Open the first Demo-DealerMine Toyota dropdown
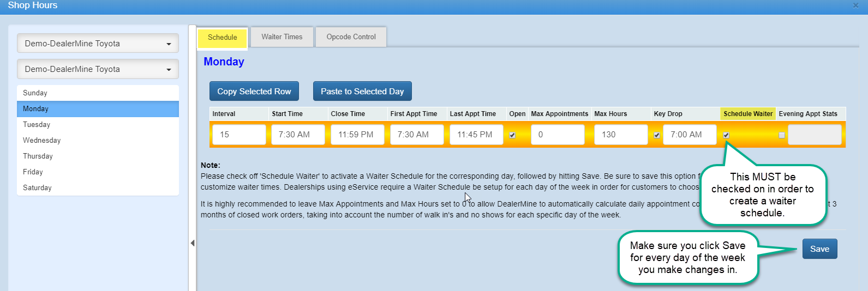Screen dimensions: 868x291 [x=98, y=44]
